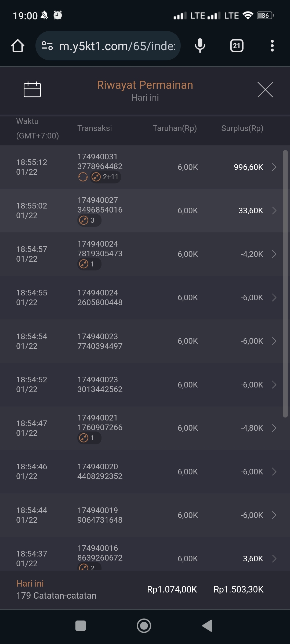The height and width of the screenshot is (644, 290).
Task: Click the m.y5kt1.com address bar
Action: (117, 46)
